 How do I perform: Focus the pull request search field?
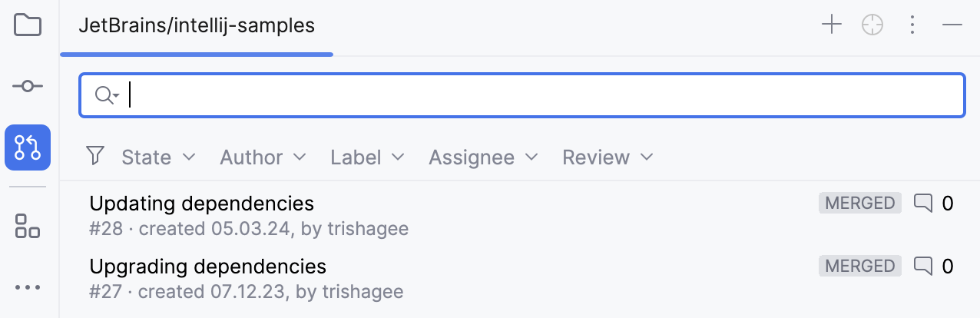(x=538, y=95)
